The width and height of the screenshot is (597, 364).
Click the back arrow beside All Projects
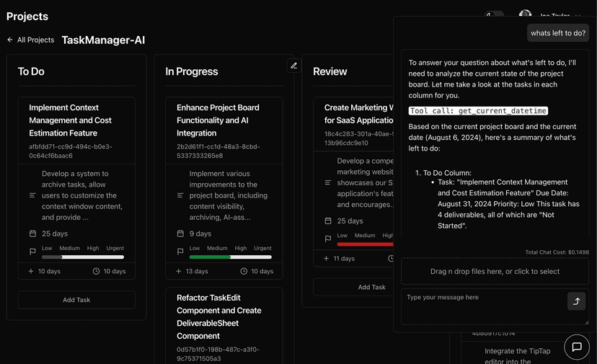click(10, 40)
